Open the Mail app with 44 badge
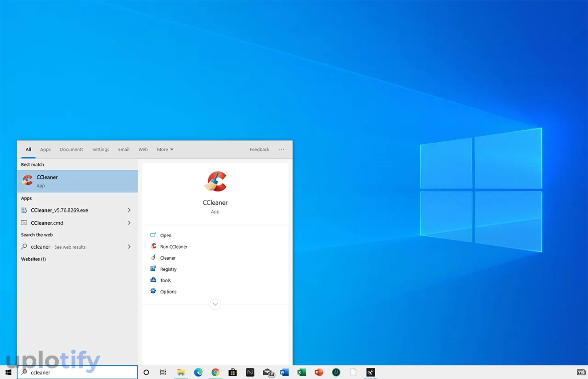The width and height of the screenshot is (588, 379). coord(268,373)
